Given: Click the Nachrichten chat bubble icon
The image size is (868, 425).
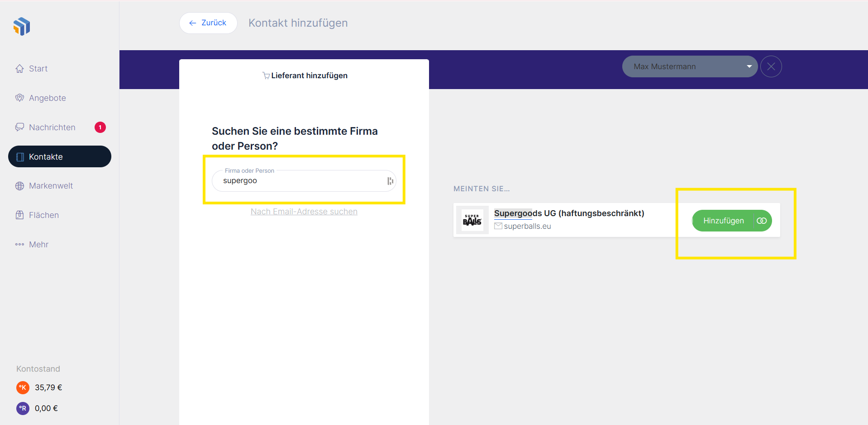Looking at the screenshot, I should pyautogui.click(x=19, y=127).
